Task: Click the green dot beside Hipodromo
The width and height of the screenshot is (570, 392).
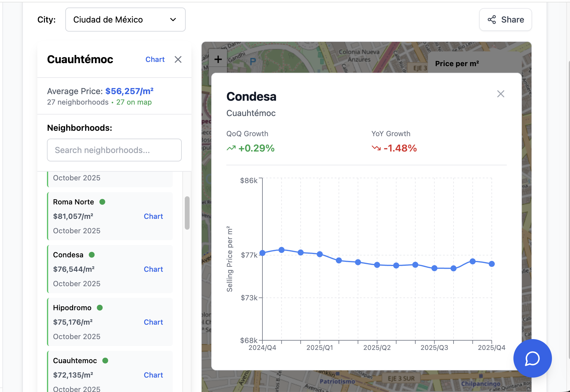Action: pyautogui.click(x=100, y=308)
